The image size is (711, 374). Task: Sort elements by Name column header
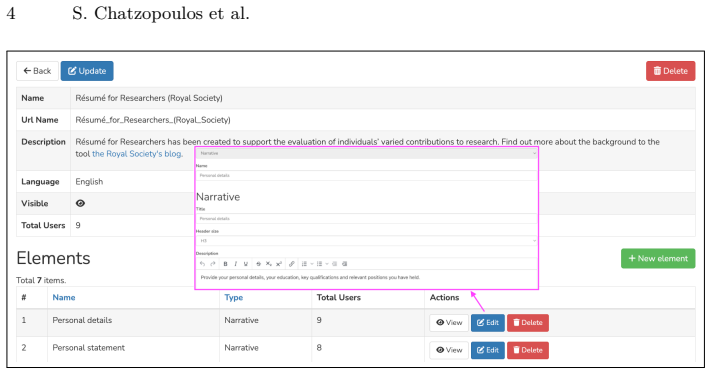click(x=64, y=297)
